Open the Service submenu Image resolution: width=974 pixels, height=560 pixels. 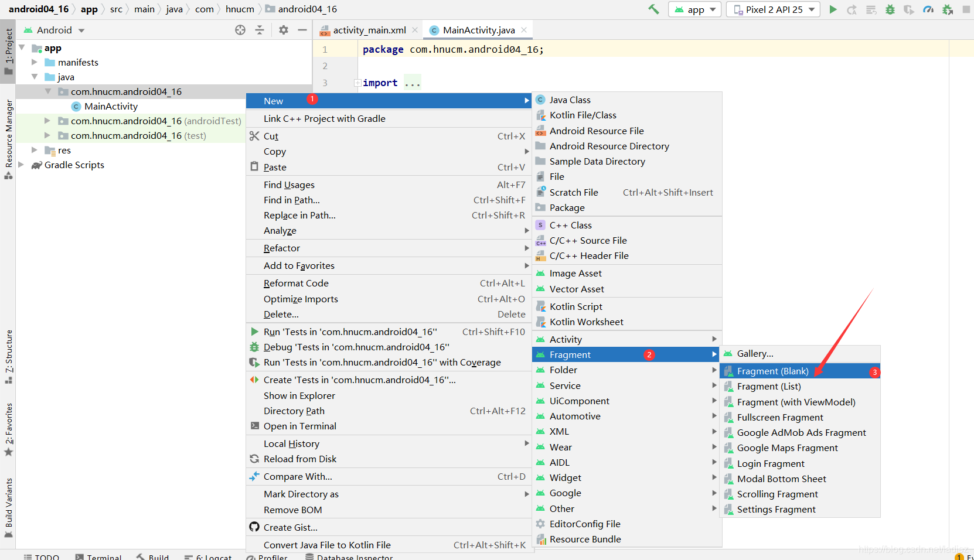click(627, 385)
